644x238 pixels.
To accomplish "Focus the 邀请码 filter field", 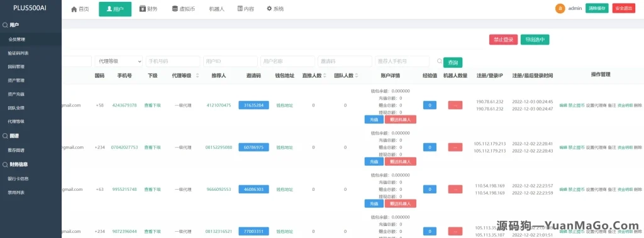I will (345, 61).
